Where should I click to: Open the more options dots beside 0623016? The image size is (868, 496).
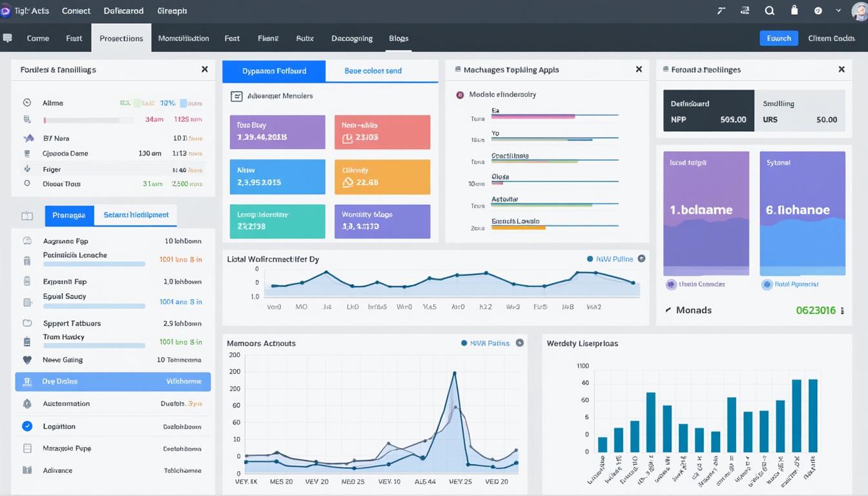pyautogui.click(x=842, y=311)
